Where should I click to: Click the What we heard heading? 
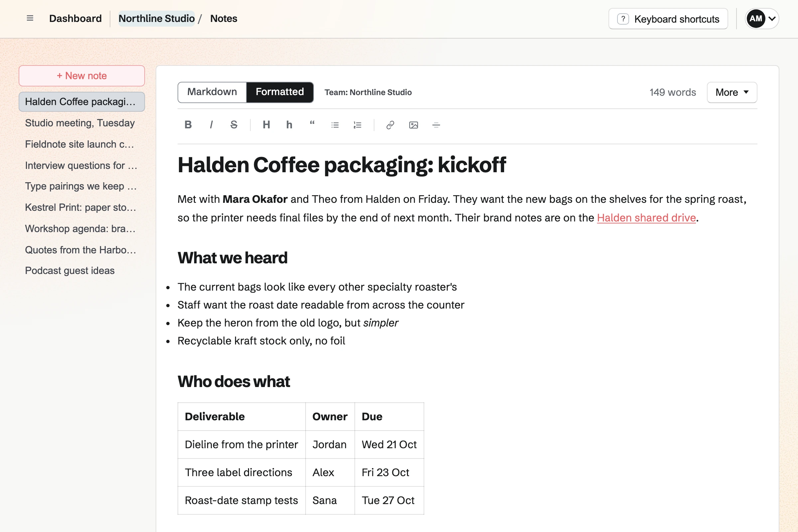(232, 258)
